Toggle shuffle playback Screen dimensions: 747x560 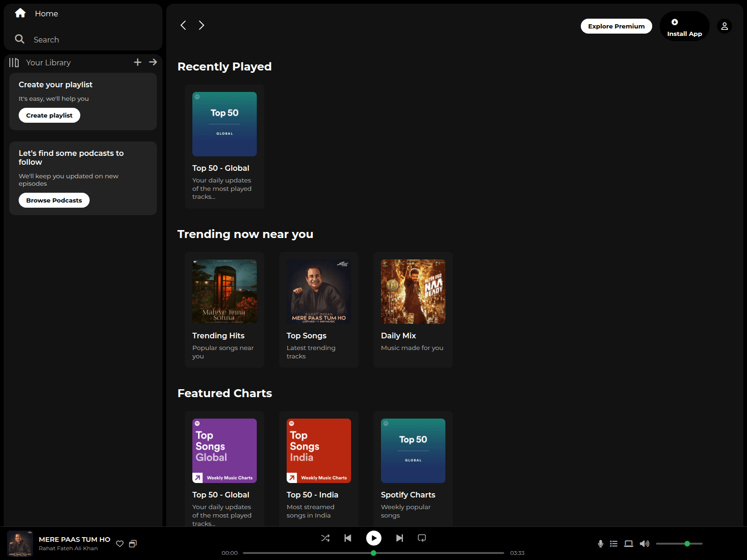point(325,538)
